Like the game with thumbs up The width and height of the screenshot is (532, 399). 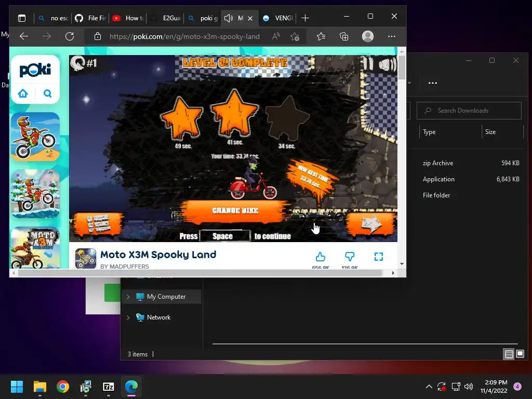click(320, 257)
